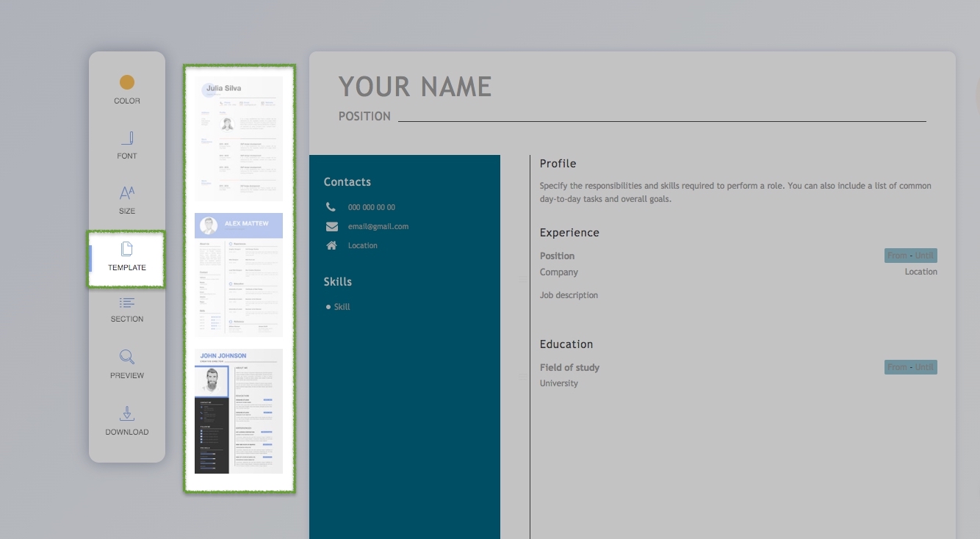Viewport: 980px width, 539px height.
Task: Edit the phone number 000 000 00 00
Action: point(372,207)
